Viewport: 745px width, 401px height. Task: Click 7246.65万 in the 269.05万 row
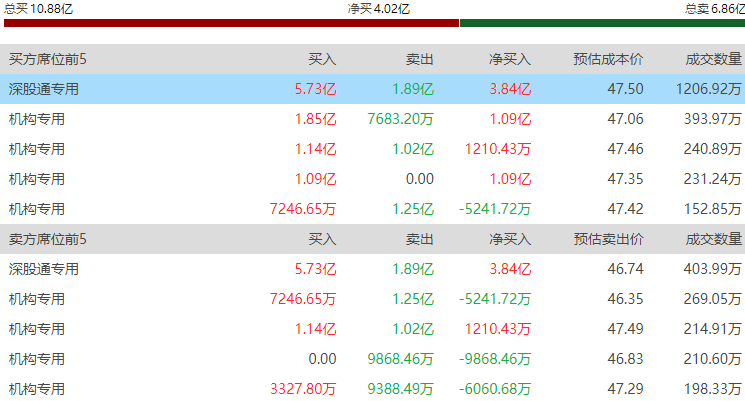point(303,299)
